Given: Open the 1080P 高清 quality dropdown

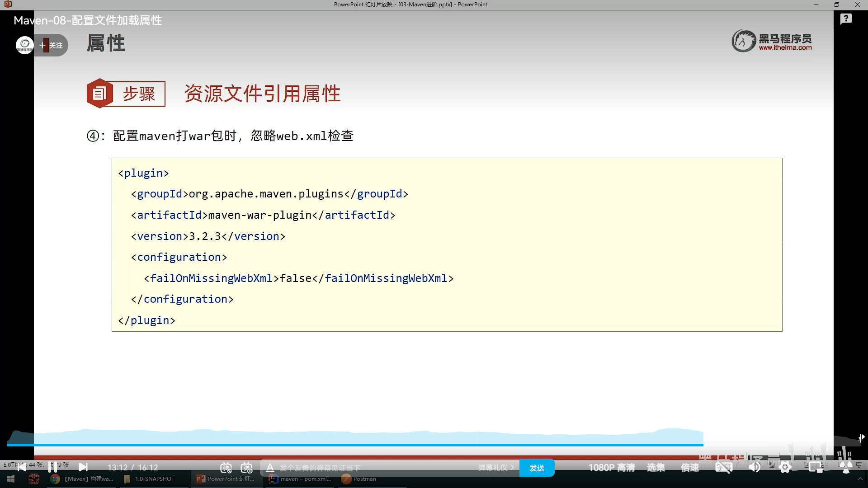Looking at the screenshot, I should coord(611,468).
